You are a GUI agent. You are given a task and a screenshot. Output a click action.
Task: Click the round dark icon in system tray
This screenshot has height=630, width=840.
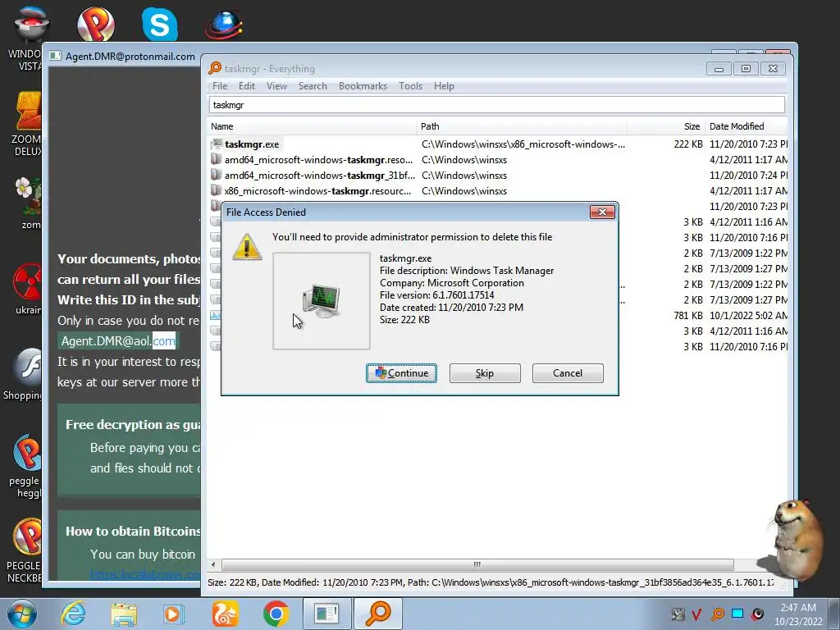[x=757, y=614]
